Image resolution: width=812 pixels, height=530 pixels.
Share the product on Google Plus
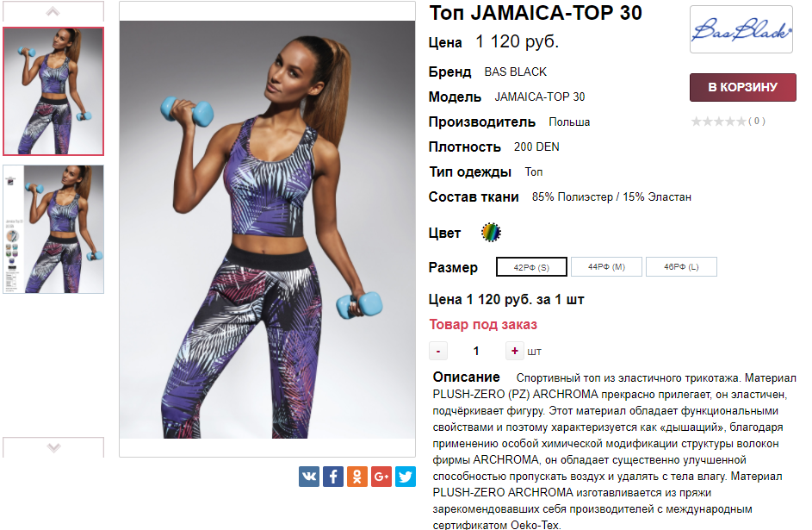point(381,476)
